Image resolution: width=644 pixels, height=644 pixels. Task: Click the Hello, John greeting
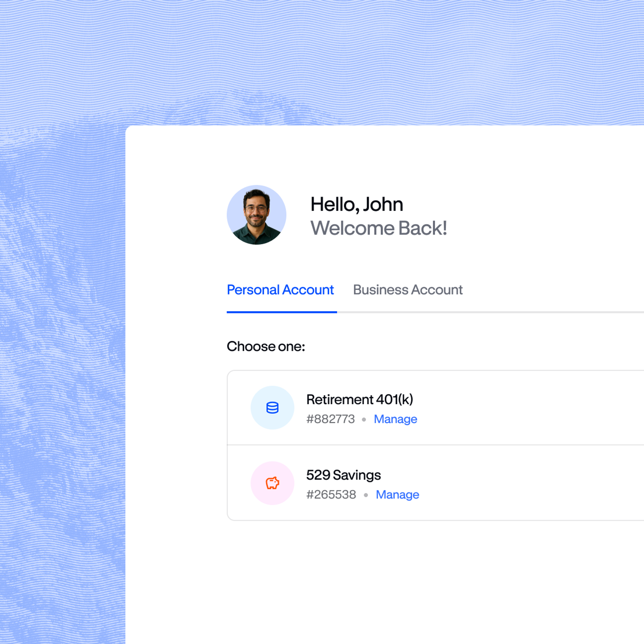[x=357, y=205]
